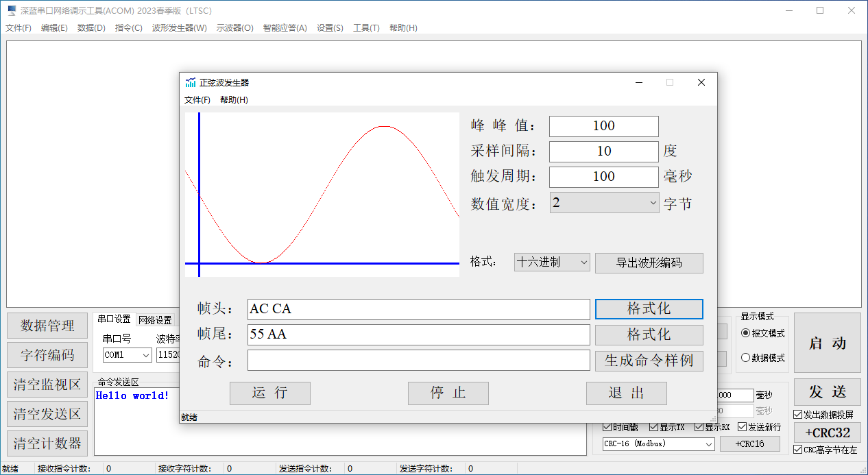Screen dimensions: 868x475
Task: Open the 智能应答(A) menu
Action: (285, 28)
